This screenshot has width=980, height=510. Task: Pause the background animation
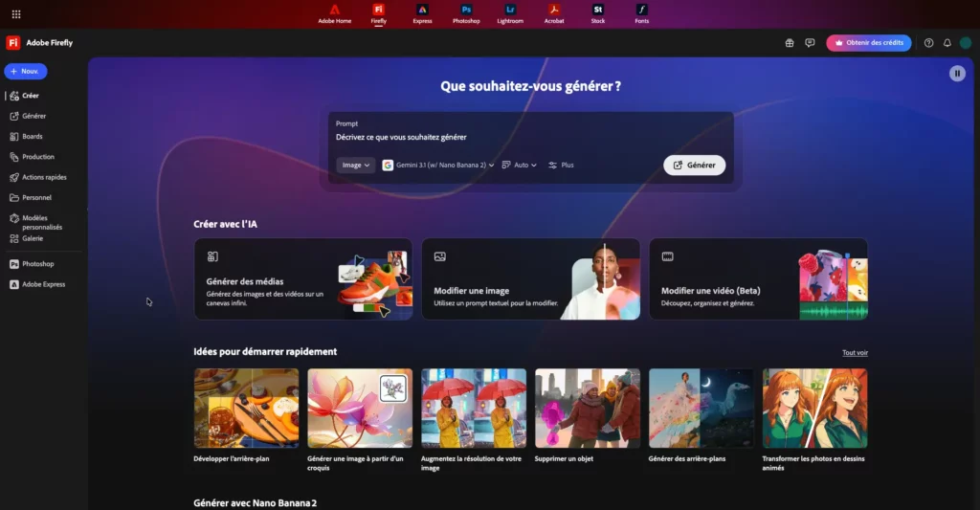[x=957, y=74]
